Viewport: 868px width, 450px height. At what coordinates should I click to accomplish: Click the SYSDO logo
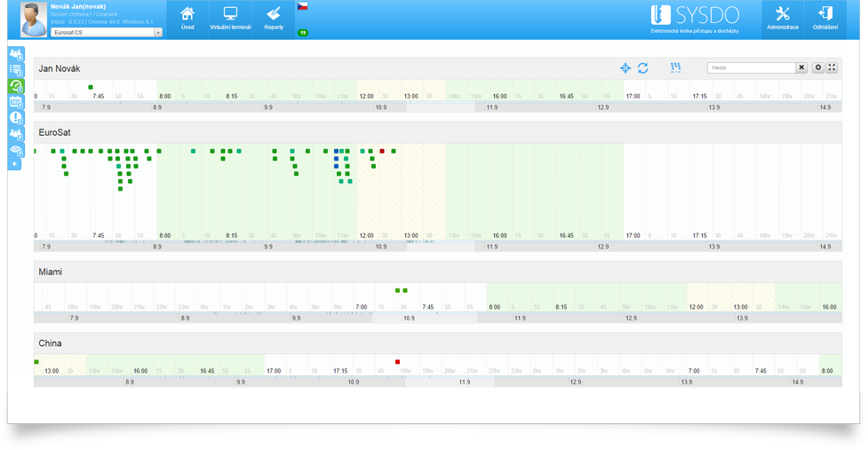(x=696, y=19)
